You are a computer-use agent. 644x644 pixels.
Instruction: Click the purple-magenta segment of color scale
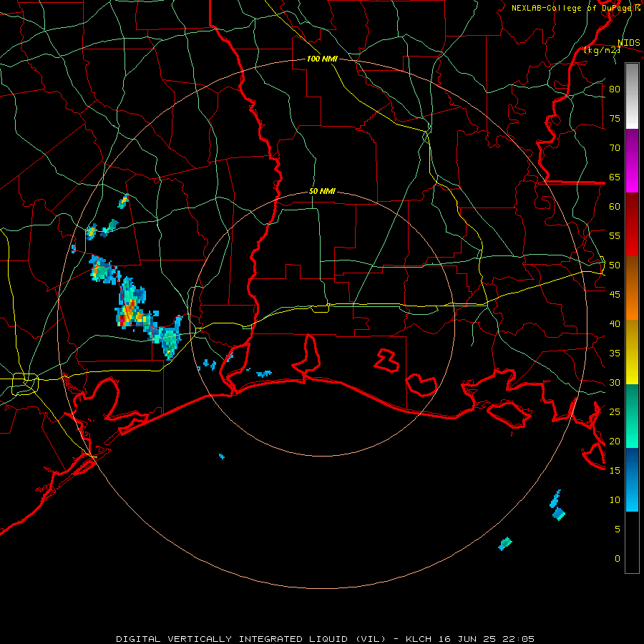632,160
